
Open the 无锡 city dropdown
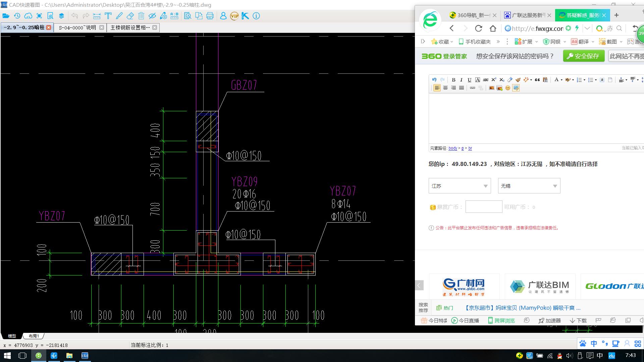click(529, 186)
